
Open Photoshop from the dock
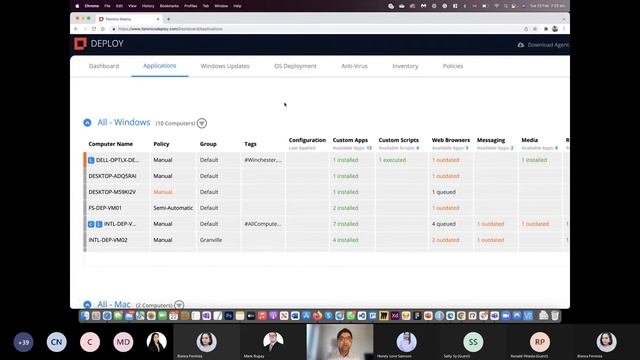coord(229,316)
